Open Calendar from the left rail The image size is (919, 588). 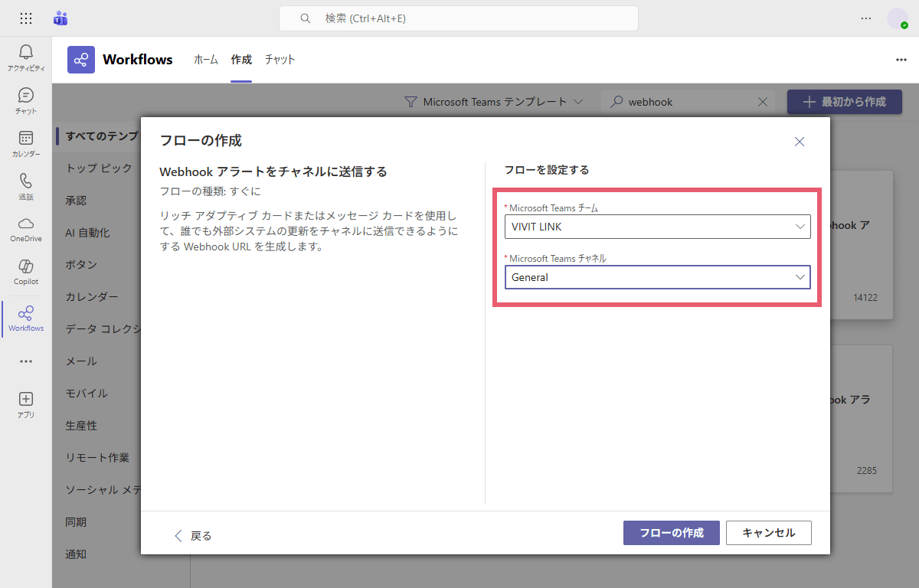pyautogui.click(x=26, y=143)
